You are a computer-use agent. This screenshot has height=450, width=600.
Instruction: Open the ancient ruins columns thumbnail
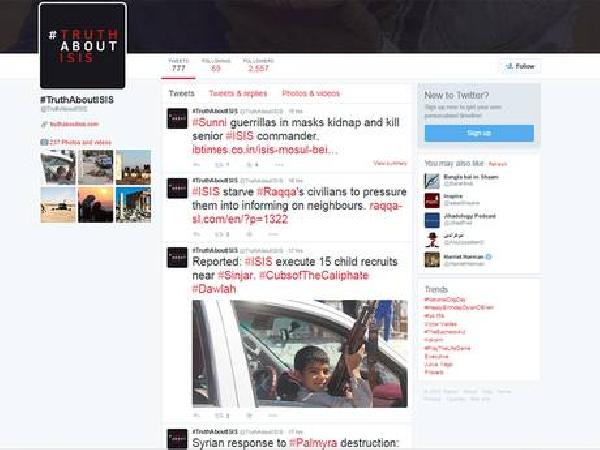click(x=134, y=205)
